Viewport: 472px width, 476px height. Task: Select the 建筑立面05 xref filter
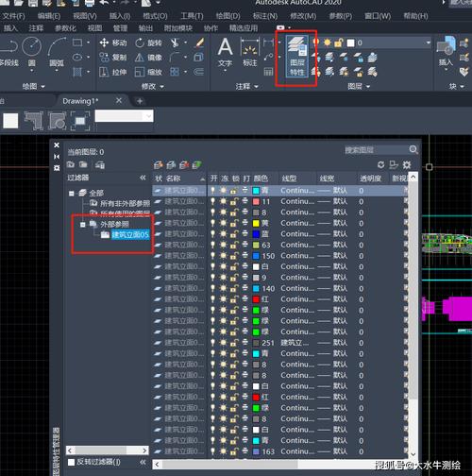pos(130,235)
